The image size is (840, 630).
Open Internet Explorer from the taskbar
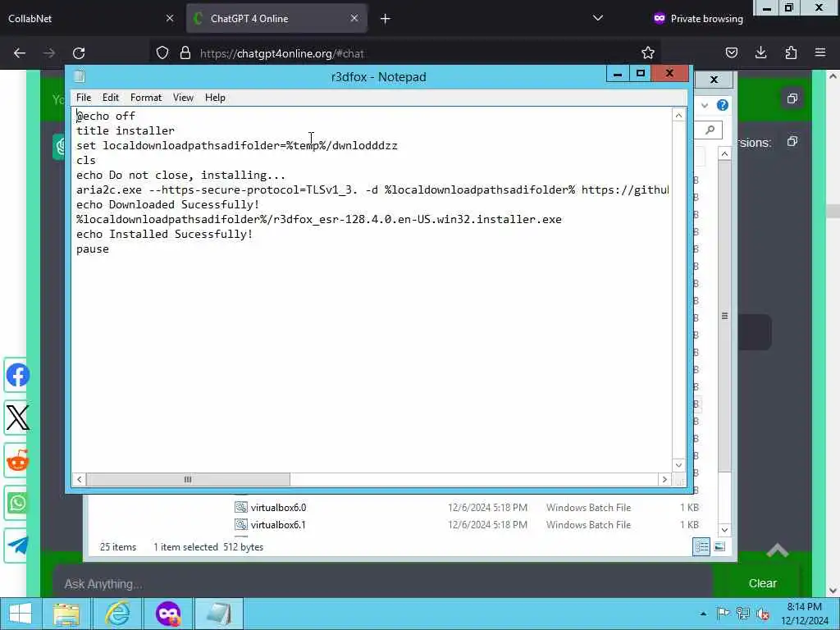117,614
